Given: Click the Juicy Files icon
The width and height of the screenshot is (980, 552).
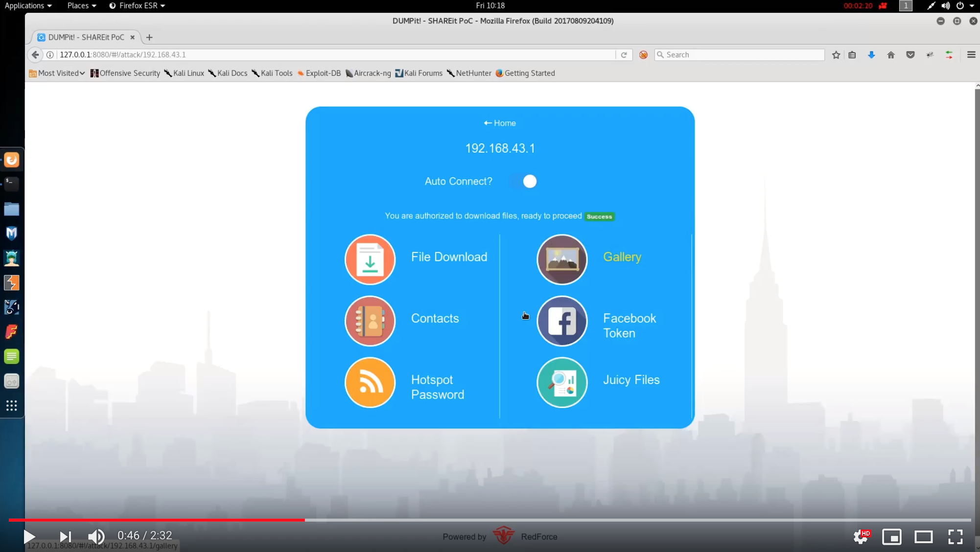Looking at the screenshot, I should click(561, 382).
